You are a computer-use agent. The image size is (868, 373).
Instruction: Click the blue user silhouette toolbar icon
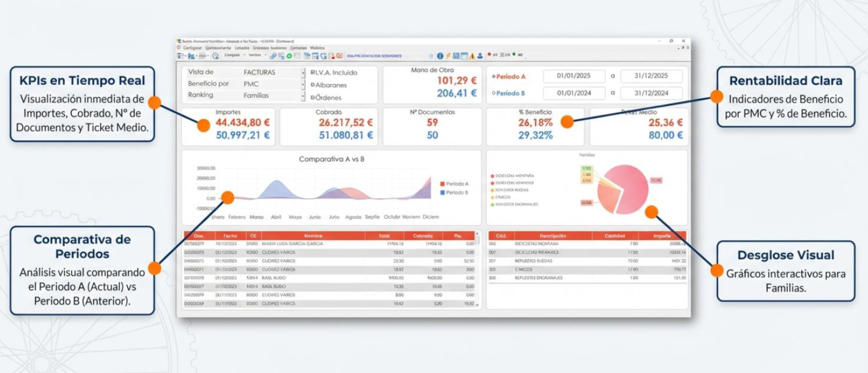(x=480, y=56)
